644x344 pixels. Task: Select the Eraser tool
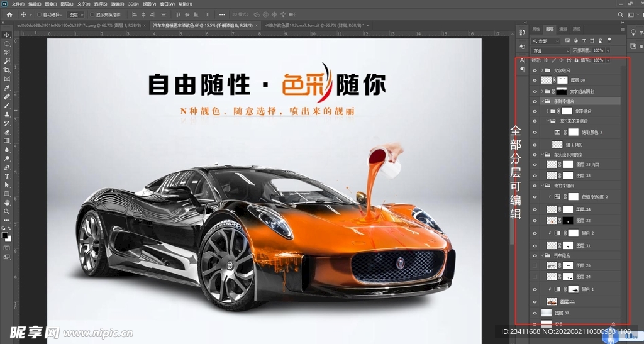tap(6, 132)
